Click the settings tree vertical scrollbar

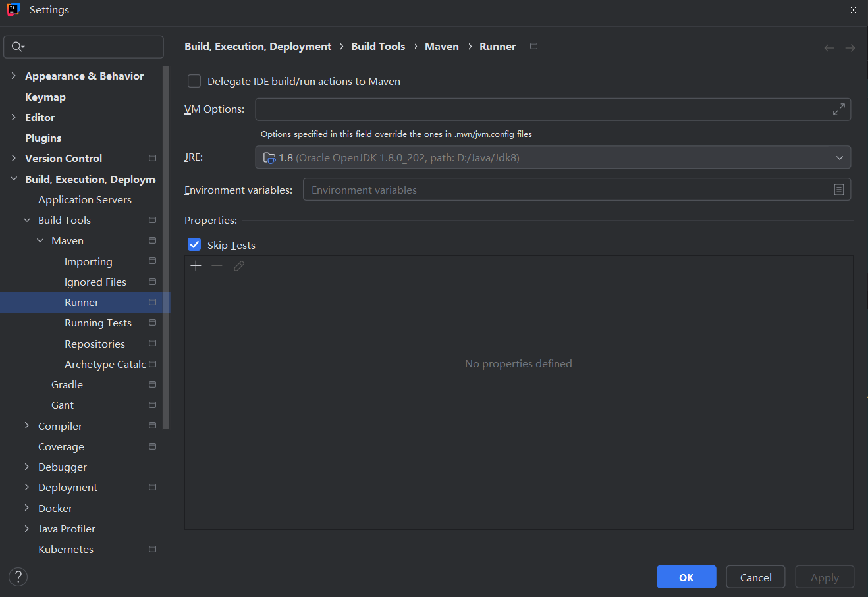click(x=166, y=247)
